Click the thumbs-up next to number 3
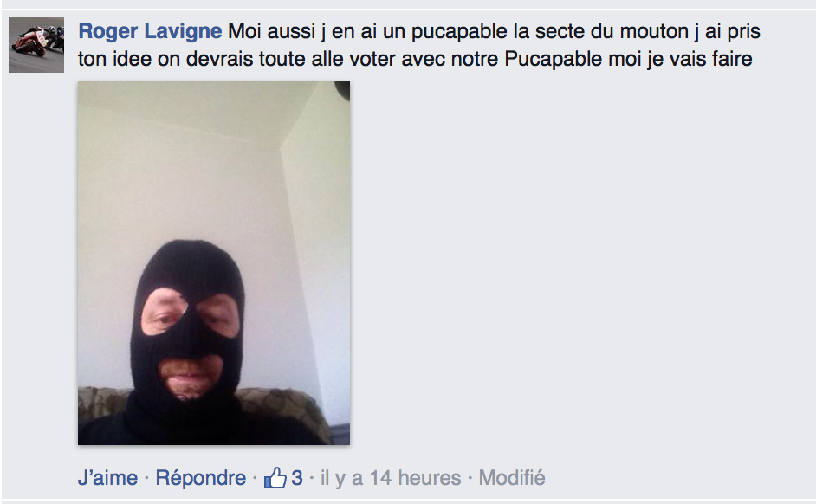Viewport: 816px width, 504px height. point(275,477)
